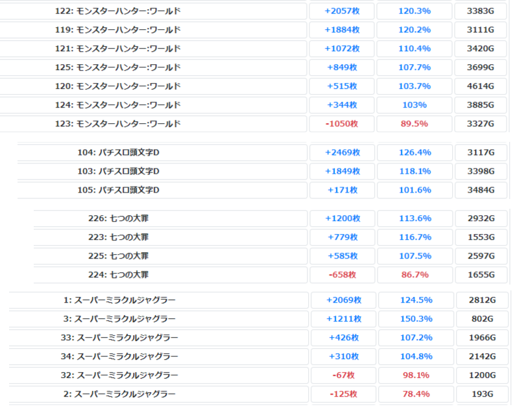Click the 118.1% payout rate

[415, 172]
